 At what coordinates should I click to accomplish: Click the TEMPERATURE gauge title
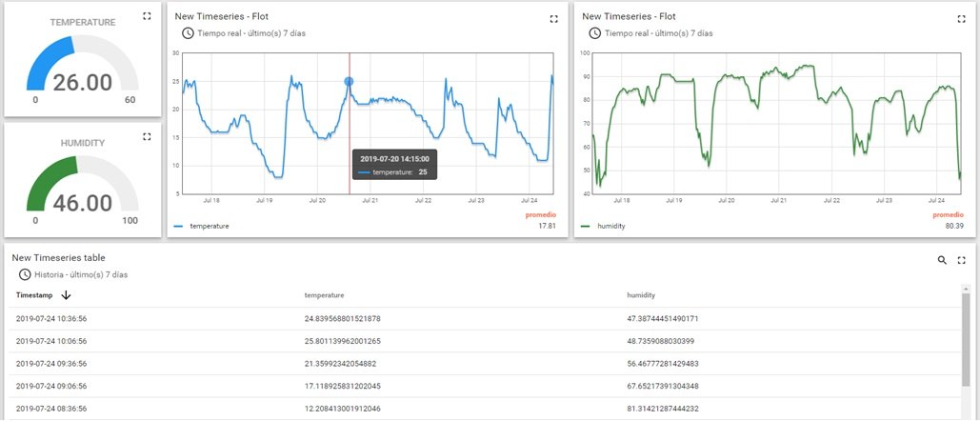[x=83, y=22]
